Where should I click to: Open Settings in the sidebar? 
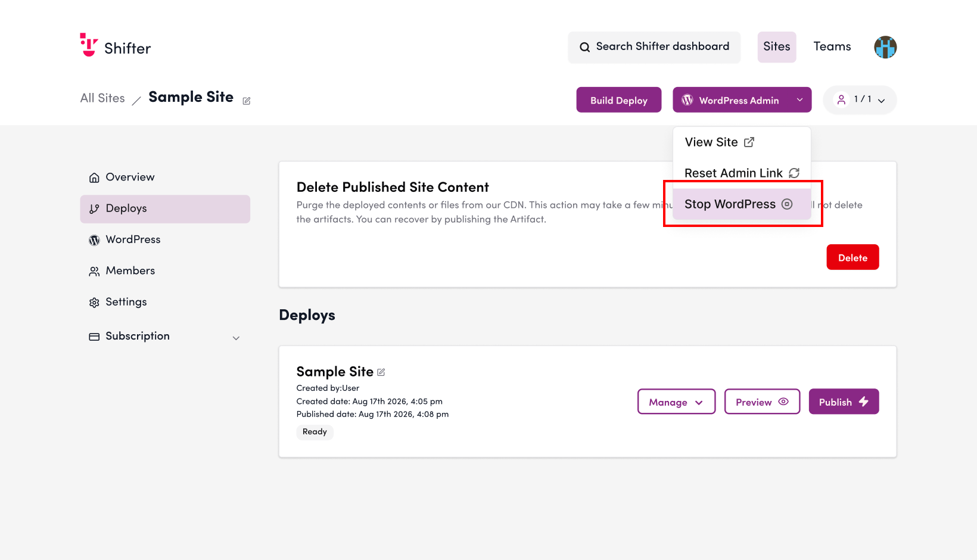(165, 302)
